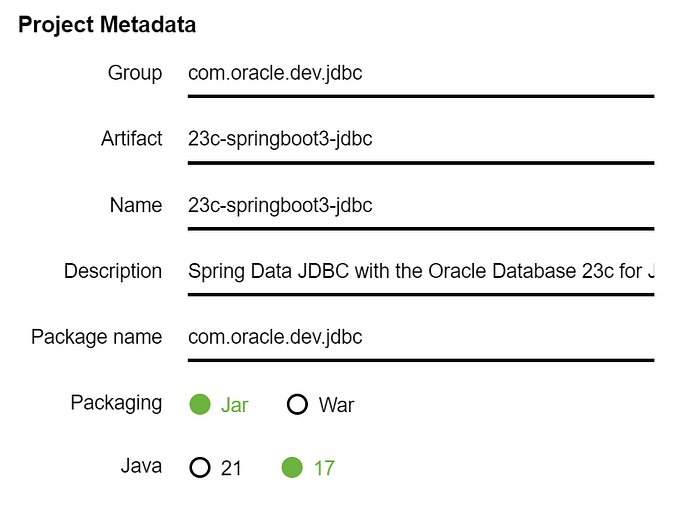Image resolution: width=700 pixels, height=512 pixels.
Task: Select the War packaging radio button
Action: (x=297, y=404)
